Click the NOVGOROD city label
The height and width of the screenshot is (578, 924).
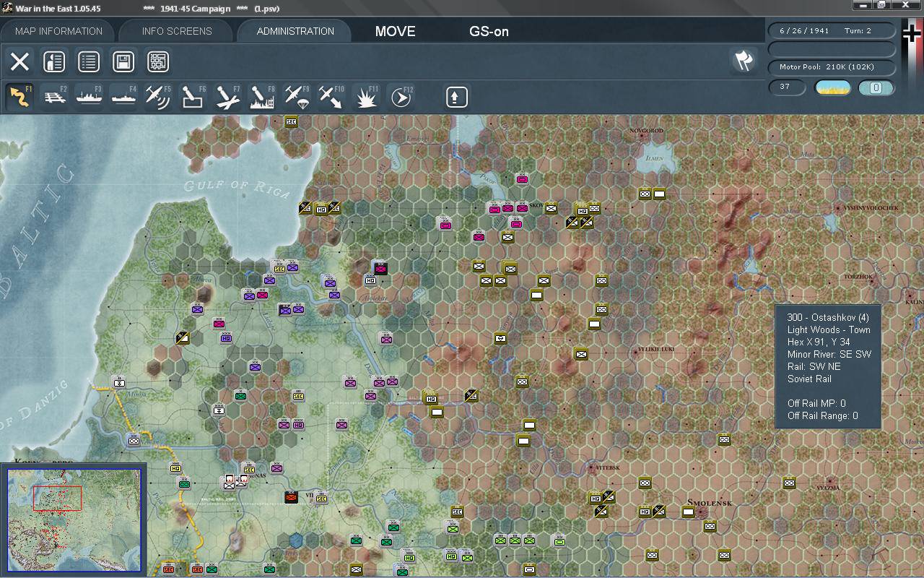click(646, 131)
